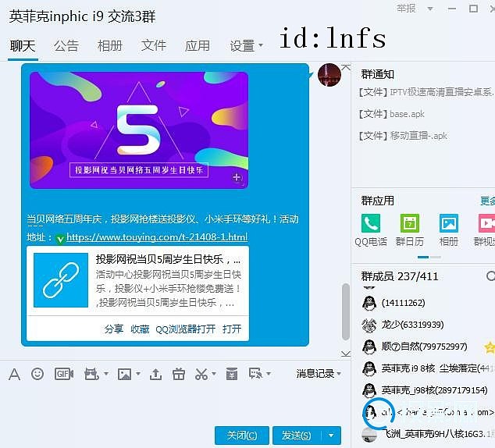This screenshot has width=495, height=448.
Task: Open the 应用 tab
Action: tap(198, 46)
